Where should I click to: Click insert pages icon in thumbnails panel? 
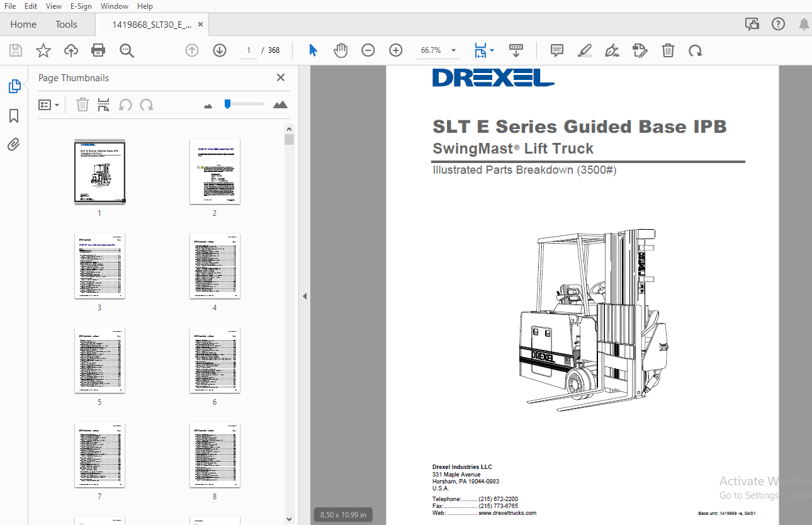coord(103,104)
